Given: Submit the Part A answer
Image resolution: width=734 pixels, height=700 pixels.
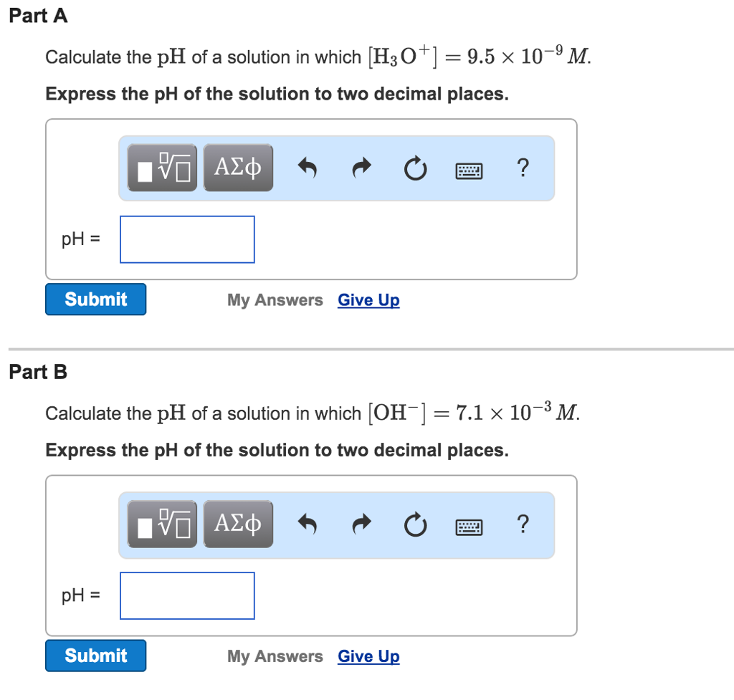Looking at the screenshot, I should [x=96, y=299].
